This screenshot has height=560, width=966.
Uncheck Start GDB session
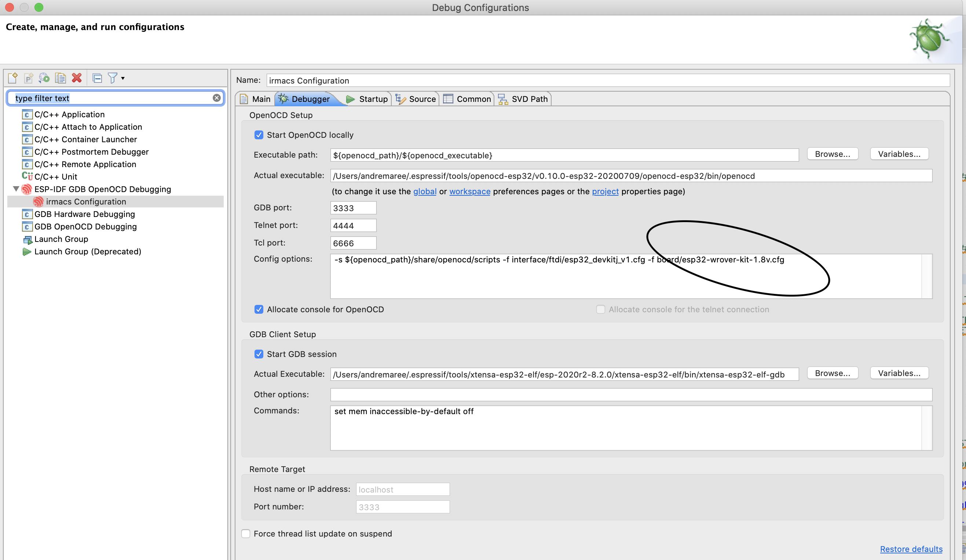click(x=259, y=354)
